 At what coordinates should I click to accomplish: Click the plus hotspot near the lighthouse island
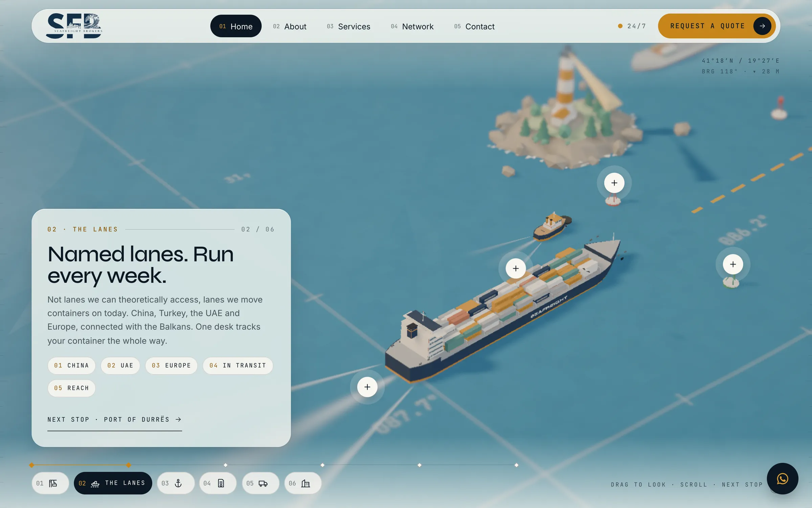point(614,183)
